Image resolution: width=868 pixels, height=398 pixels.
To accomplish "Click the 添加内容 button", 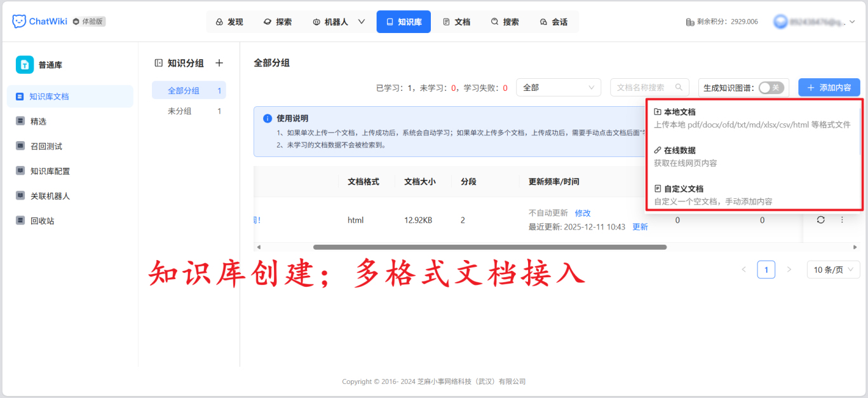I will click(829, 87).
